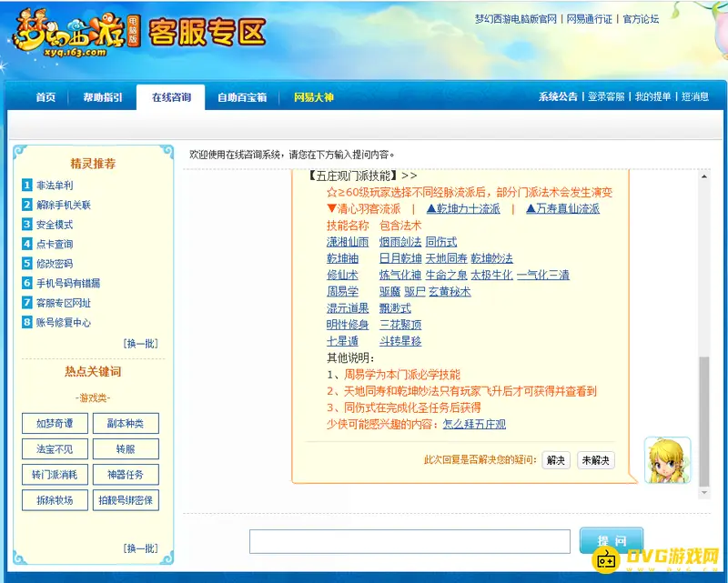This screenshot has height=583, width=728.
Task: Select recommended item 手机号码有错漏
Action: coord(68,283)
